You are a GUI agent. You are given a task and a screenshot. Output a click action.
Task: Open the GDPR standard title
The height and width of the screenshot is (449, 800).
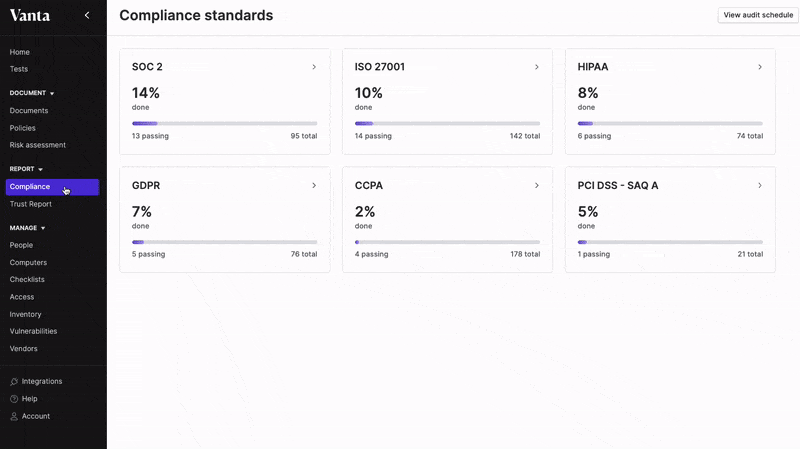(x=146, y=185)
